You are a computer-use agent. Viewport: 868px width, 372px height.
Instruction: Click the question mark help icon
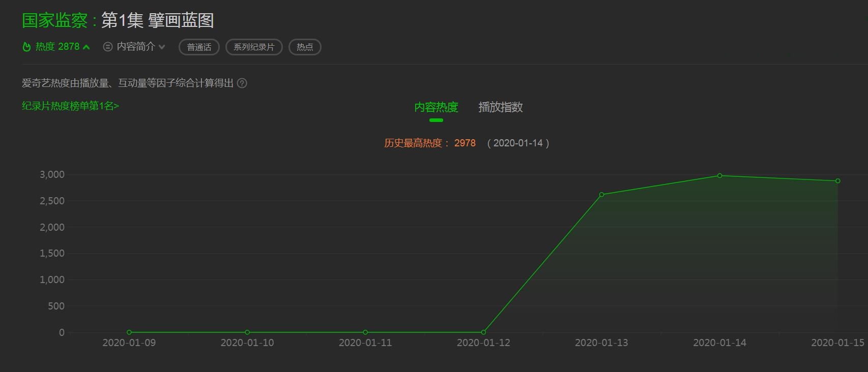pos(242,83)
